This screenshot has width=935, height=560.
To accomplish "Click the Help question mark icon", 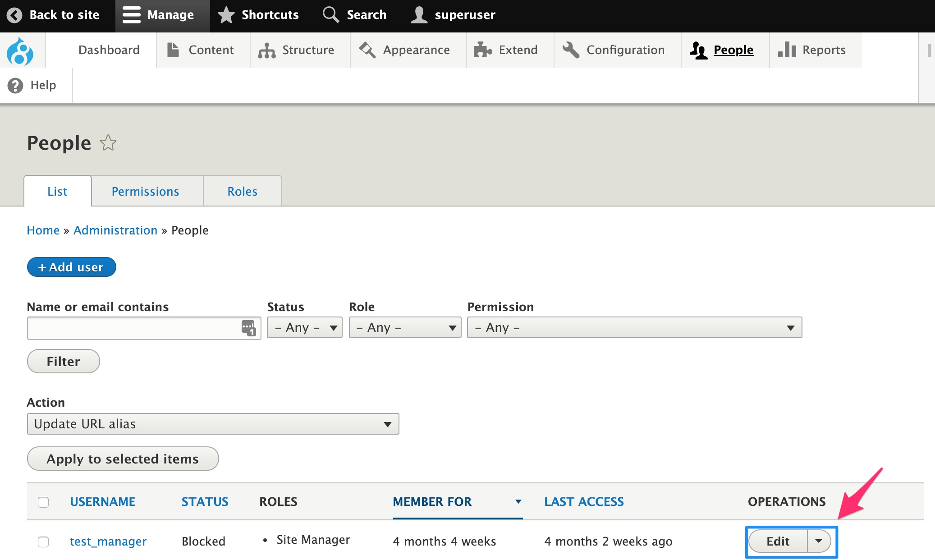I will [x=15, y=85].
